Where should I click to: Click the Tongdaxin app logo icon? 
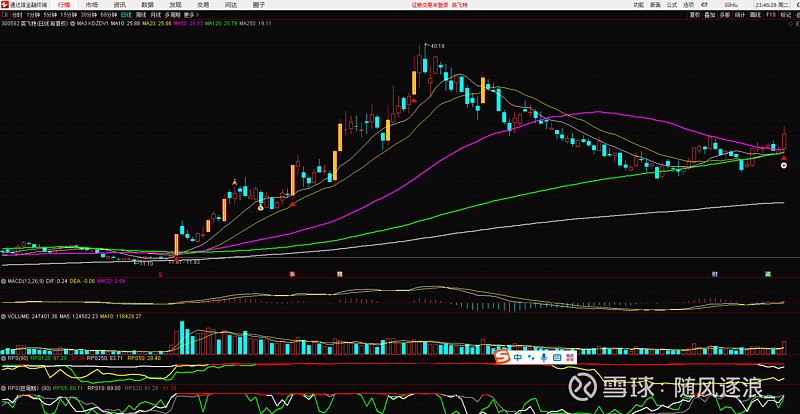point(6,5)
